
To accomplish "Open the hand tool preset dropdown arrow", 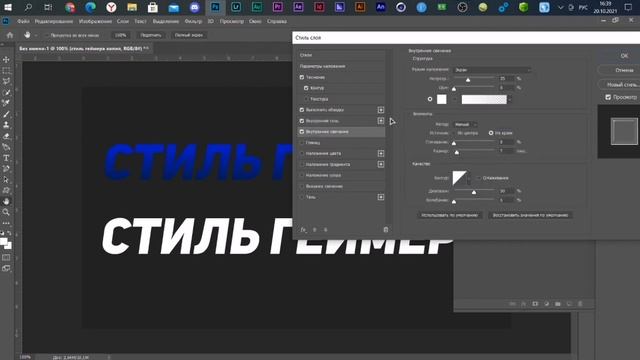I will coord(36,36).
